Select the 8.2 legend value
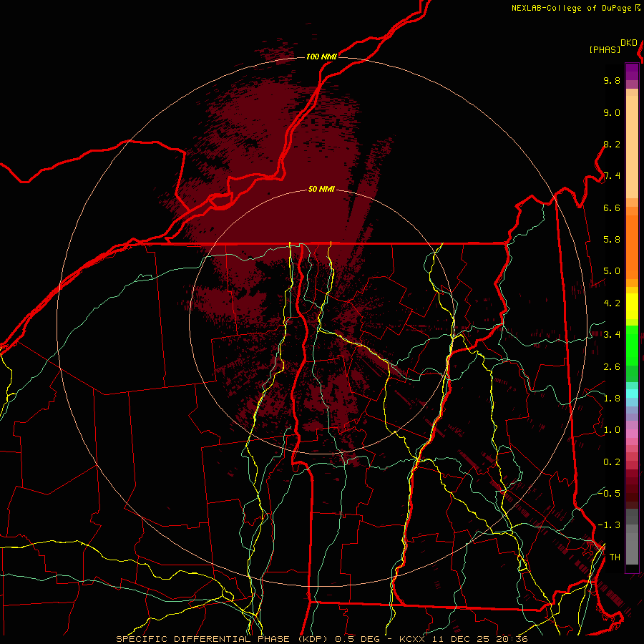This screenshot has width=644, height=644. 612,145
